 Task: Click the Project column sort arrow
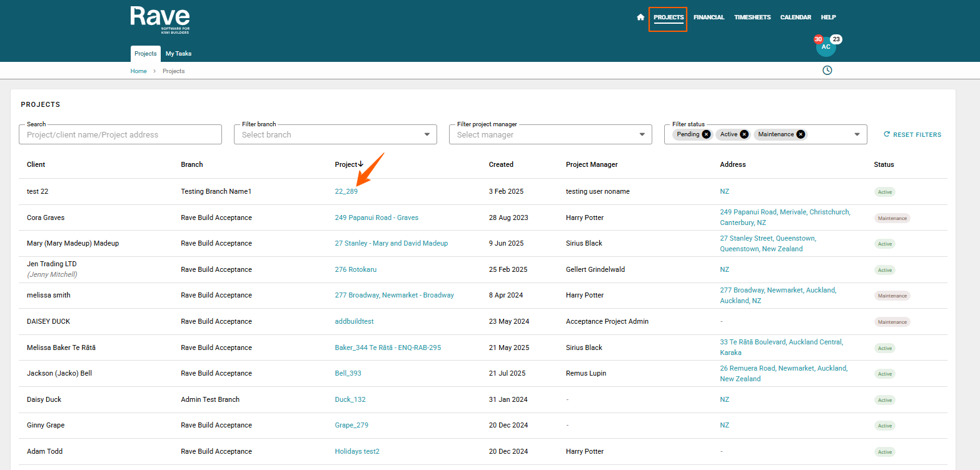point(361,164)
